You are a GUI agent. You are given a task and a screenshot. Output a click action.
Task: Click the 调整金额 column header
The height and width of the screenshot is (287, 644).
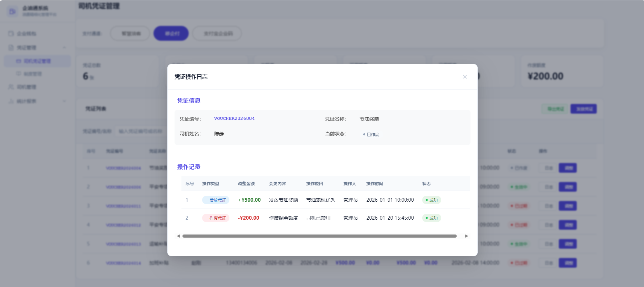(246, 184)
